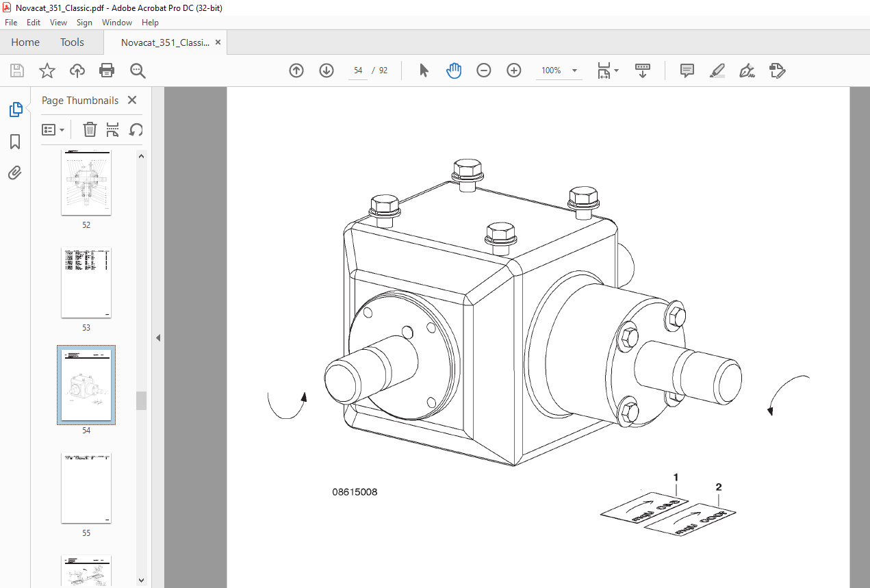Select the Hand pan tool
This screenshot has width=870, height=588.
click(454, 71)
